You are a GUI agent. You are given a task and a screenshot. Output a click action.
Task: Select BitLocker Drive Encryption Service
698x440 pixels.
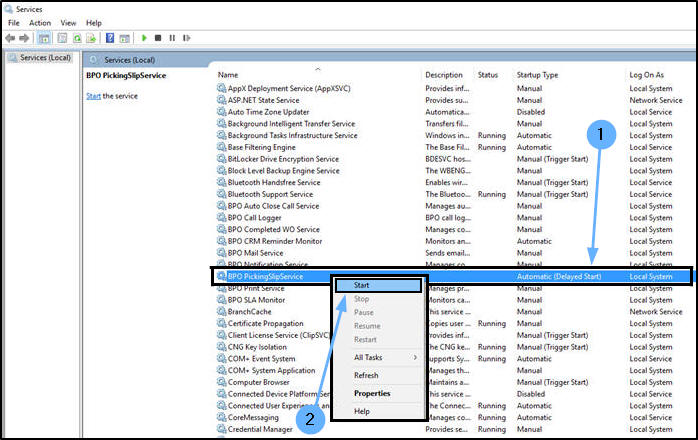[283, 159]
